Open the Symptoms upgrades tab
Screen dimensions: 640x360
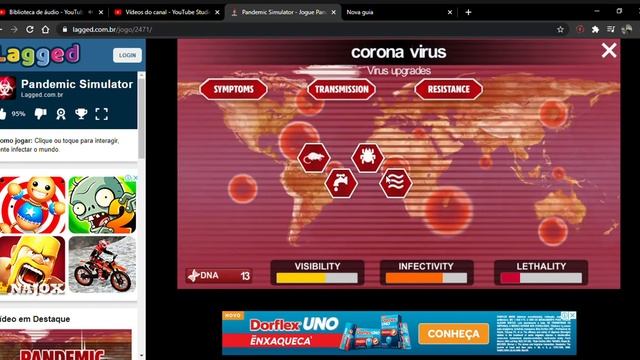233,89
